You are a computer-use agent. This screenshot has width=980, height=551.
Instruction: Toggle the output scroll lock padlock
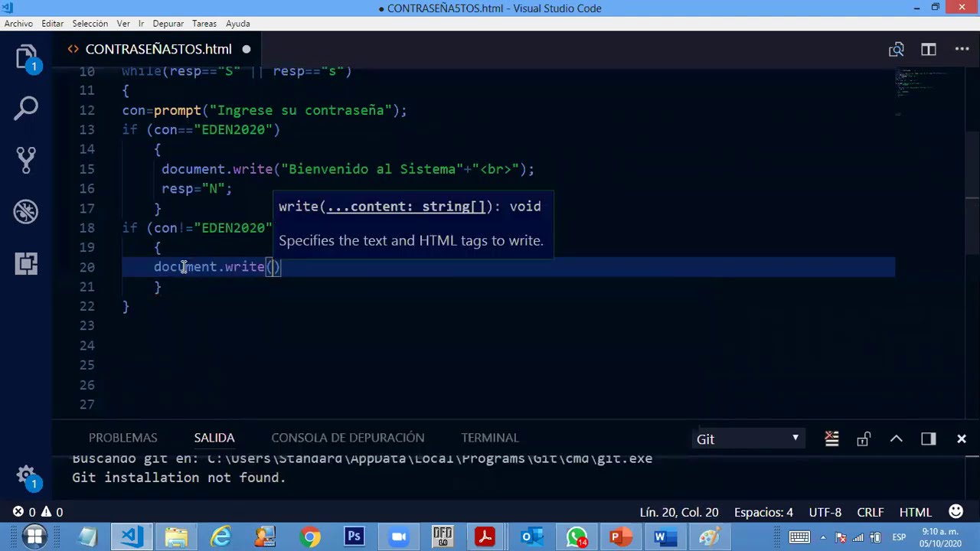tap(864, 439)
